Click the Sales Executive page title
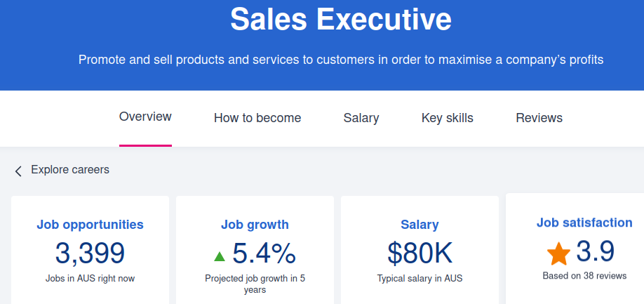Image resolution: width=644 pixels, height=304 pixels. pyautogui.click(x=341, y=19)
